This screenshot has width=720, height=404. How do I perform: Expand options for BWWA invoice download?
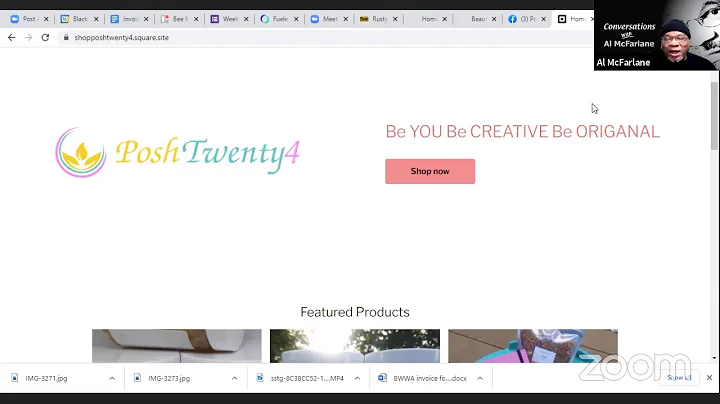480,378
